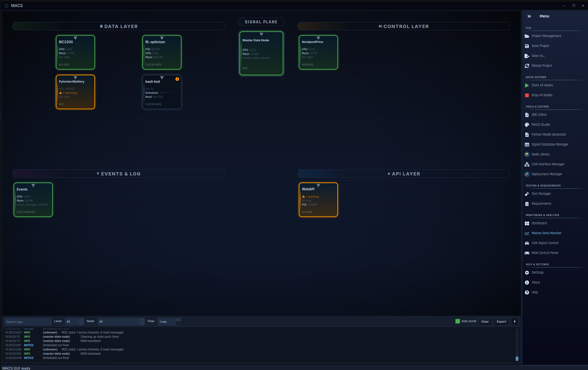This screenshot has width=588, height=370.
Task: Click the log panel vertical scrollbar thumb
Action: pyautogui.click(x=517, y=358)
